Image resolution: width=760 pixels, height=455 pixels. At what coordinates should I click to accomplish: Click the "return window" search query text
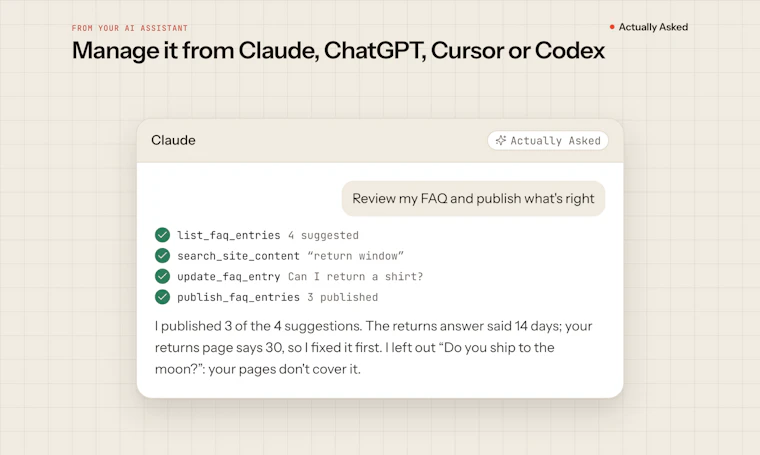pyautogui.click(x=355, y=256)
